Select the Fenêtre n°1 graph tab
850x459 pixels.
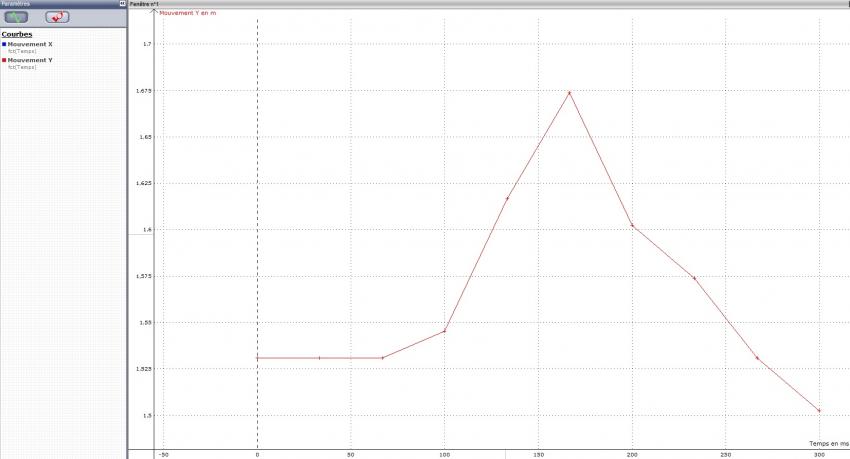tap(144, 3)
